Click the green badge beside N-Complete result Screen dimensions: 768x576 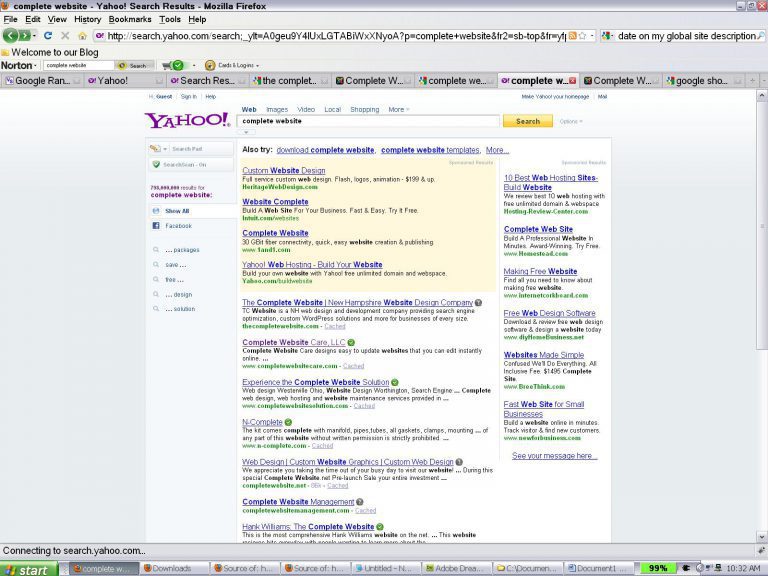[x=288, y=422]
